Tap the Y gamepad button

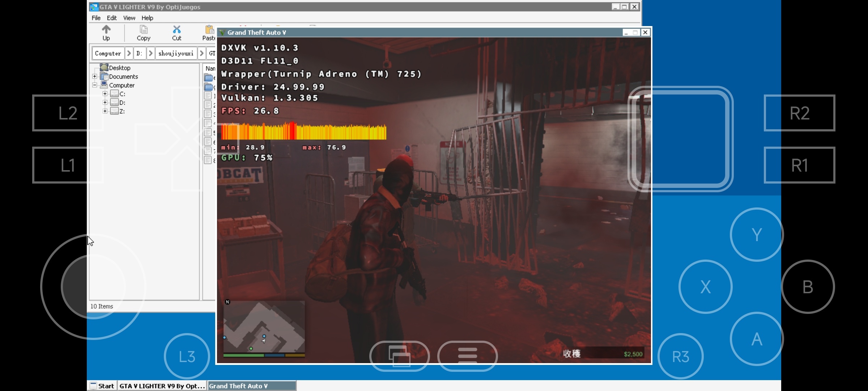(x=757, y=235)
